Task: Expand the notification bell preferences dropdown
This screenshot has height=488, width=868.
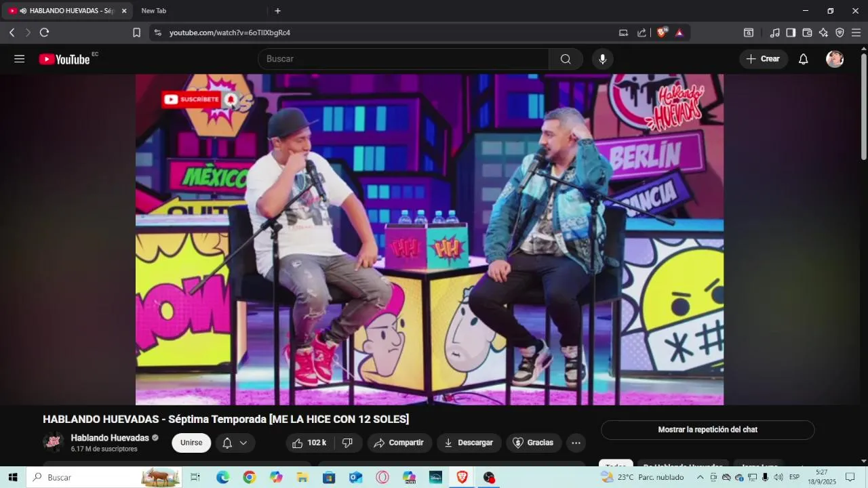Action: pyautogui.click(x=235, y=443)
